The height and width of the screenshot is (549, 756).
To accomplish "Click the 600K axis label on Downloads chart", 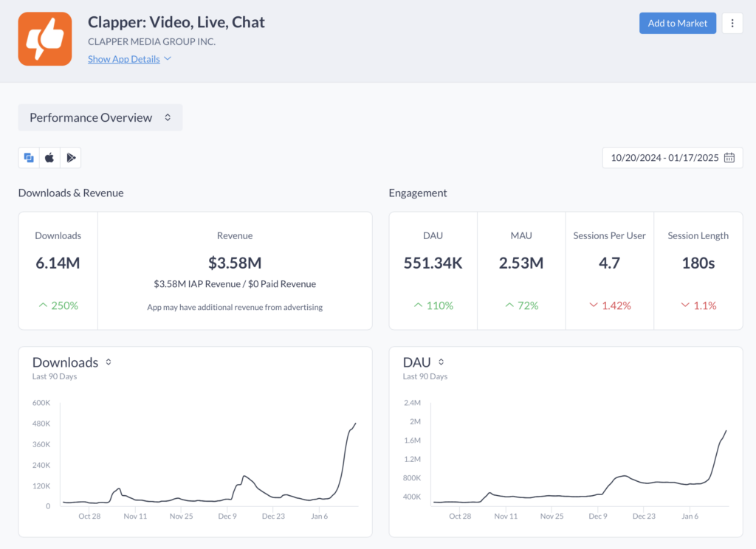I will point(41,403).
